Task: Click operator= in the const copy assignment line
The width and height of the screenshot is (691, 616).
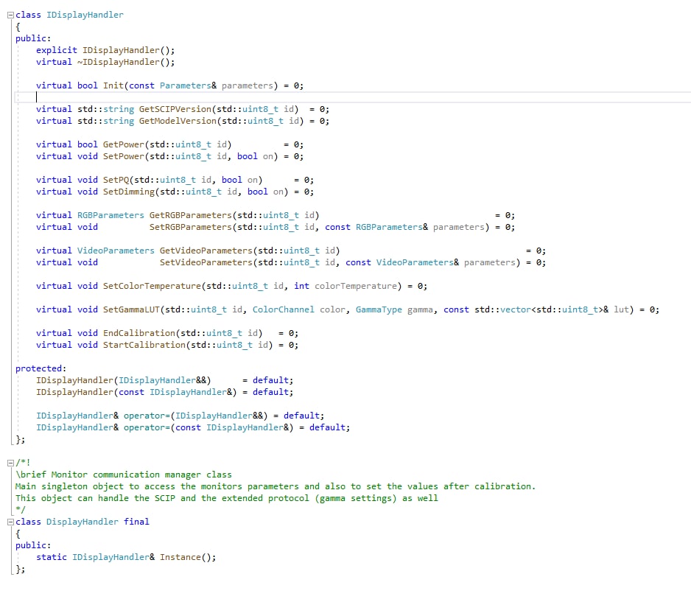Action: coord(147,427)
